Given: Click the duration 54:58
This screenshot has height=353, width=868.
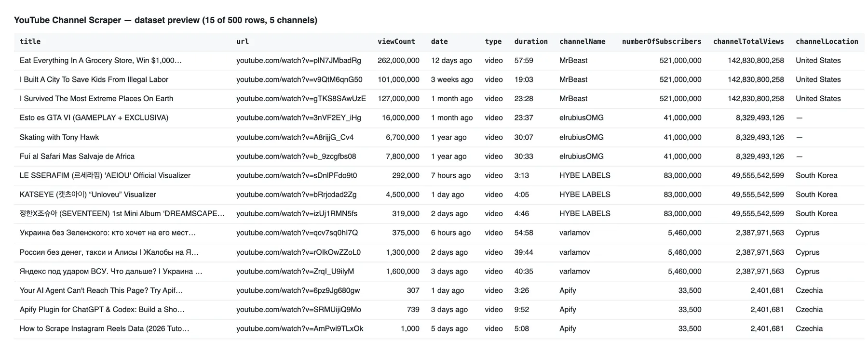Looking at the screenshot, I should (x=524, y=233).
